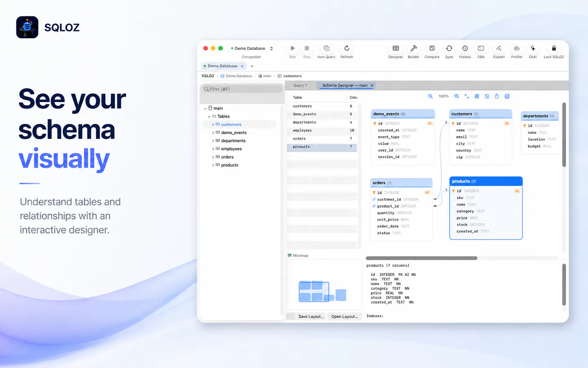Click the details pane vertical scrollbar
The width and height of the screenshot is (588, 368).
click(x=564, y=285)
